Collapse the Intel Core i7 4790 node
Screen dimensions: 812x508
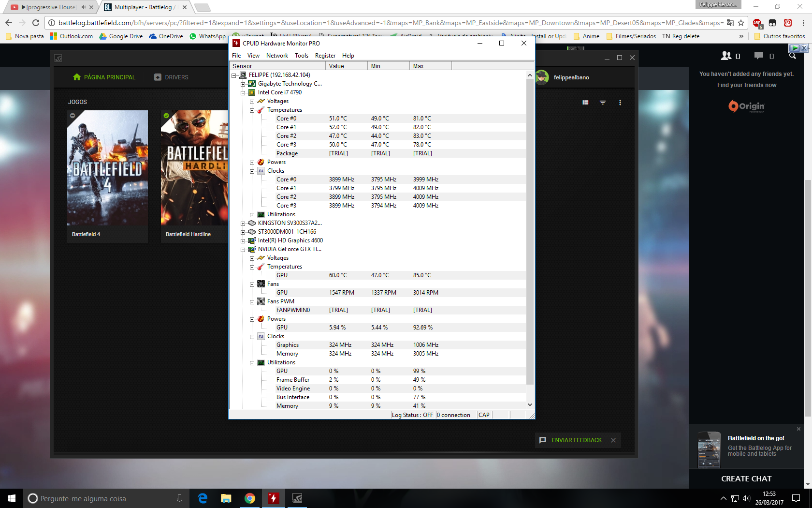click(x=243, y=93)
